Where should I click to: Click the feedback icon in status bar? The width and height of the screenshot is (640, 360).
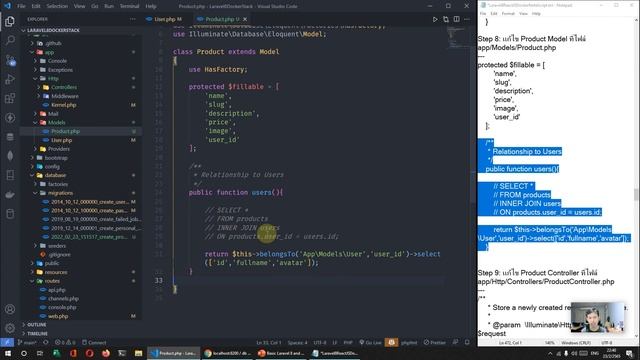click(x=456, y=342)
